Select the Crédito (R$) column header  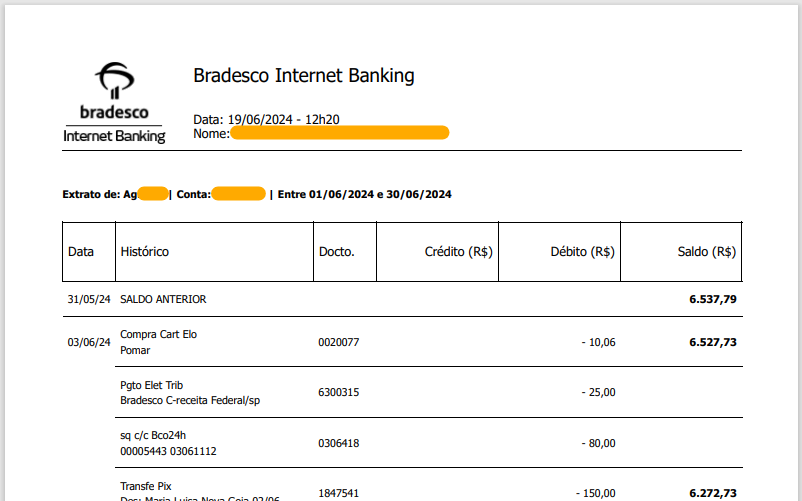click(459, 252)
